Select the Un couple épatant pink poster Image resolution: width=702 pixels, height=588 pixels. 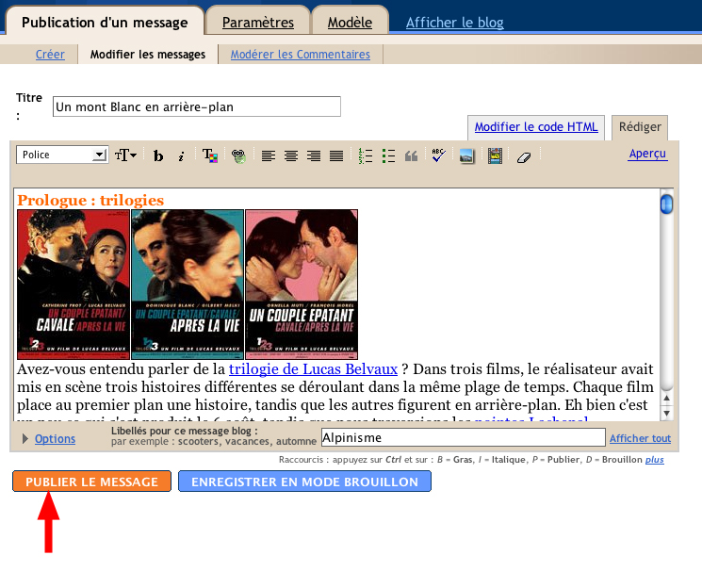coord(302,285)
